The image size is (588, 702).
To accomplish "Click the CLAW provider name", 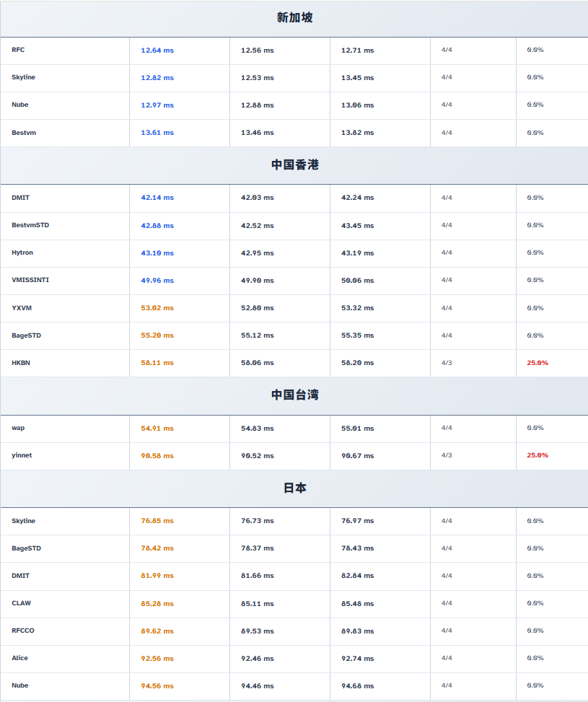I will [x=21, y=603].
